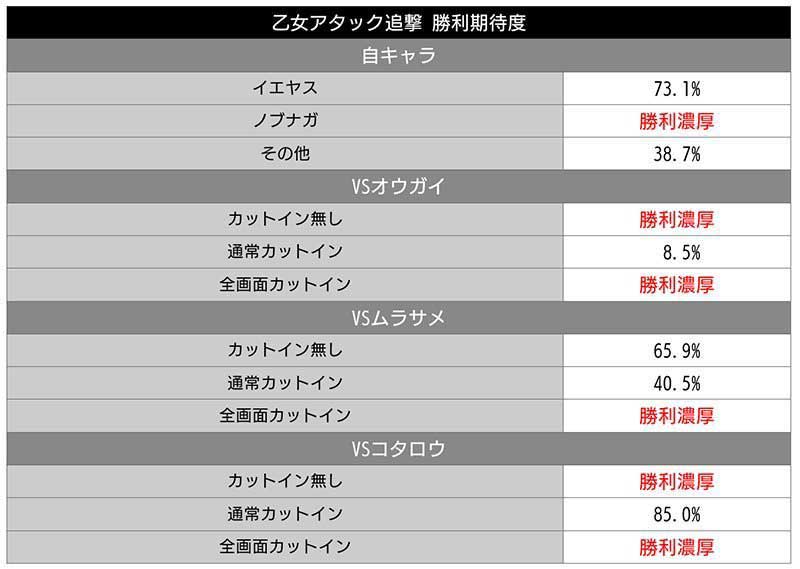Click the VSムラサメ section header

coord(399,318)
